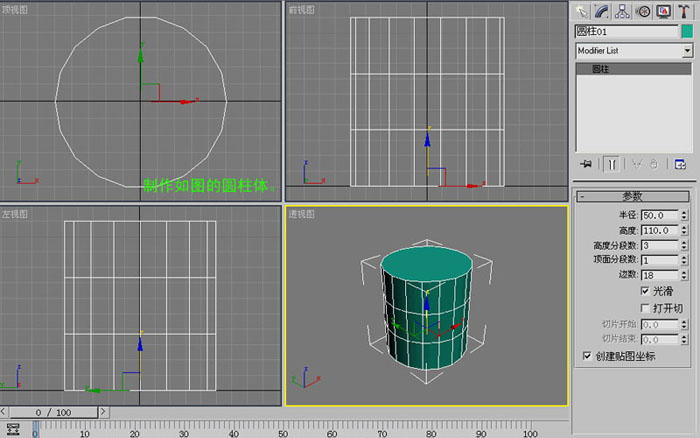Switch to the Modify panel tab
Viewport: 700px width, 438px height.
(602, 12)
